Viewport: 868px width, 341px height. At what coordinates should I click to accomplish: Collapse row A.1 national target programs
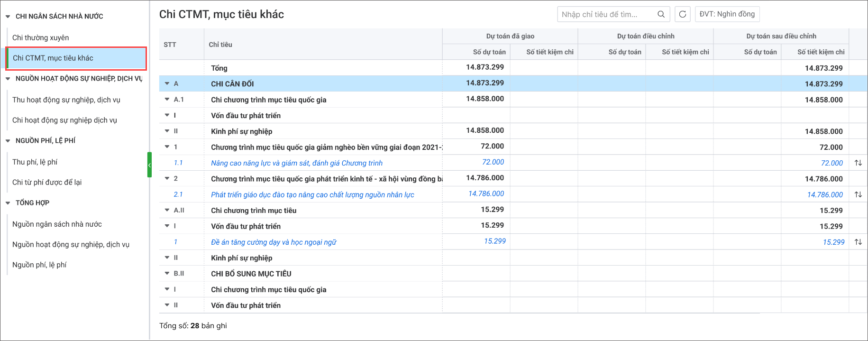[x=167, y=100]
